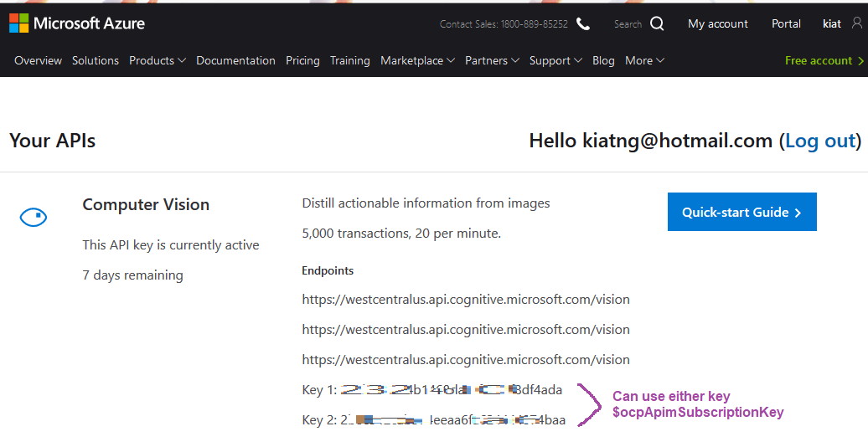Expand the Products dropdown menu

pyautogui.click(x=157, y=60)
